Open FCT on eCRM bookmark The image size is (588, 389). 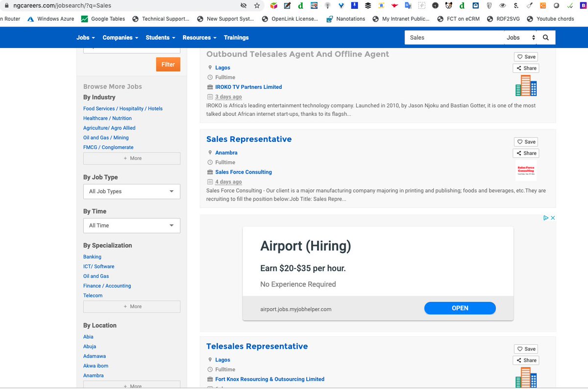point(458,19)
